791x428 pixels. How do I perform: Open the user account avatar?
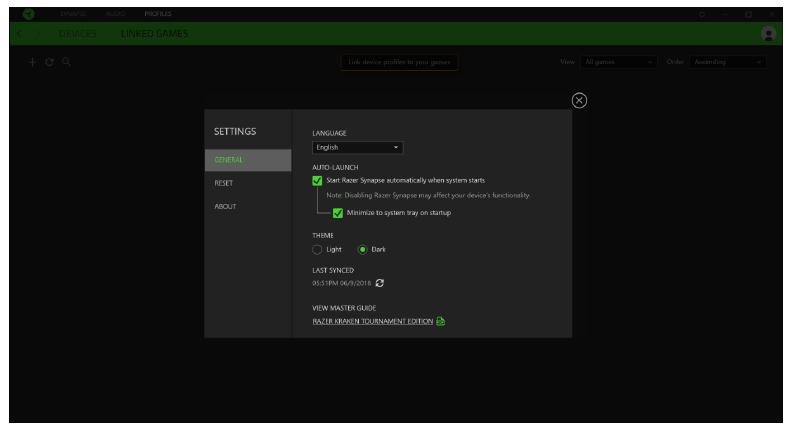pos(768,34)
